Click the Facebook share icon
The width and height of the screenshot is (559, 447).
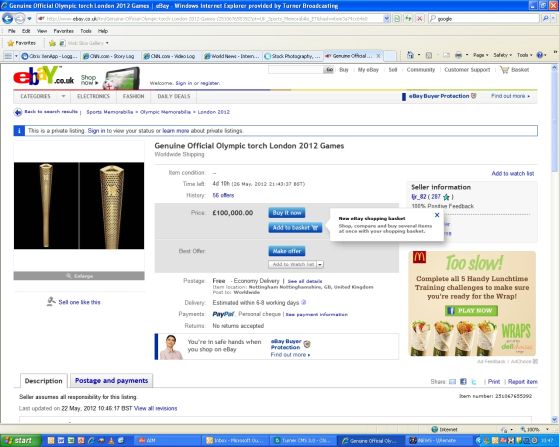click(x=463, y=382)
